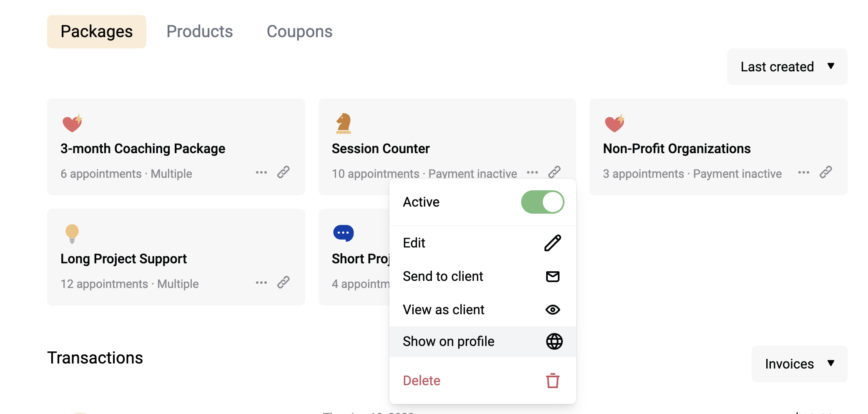
Task: Copy link for 3-month Coaching Package
Action: pos(283,172)
